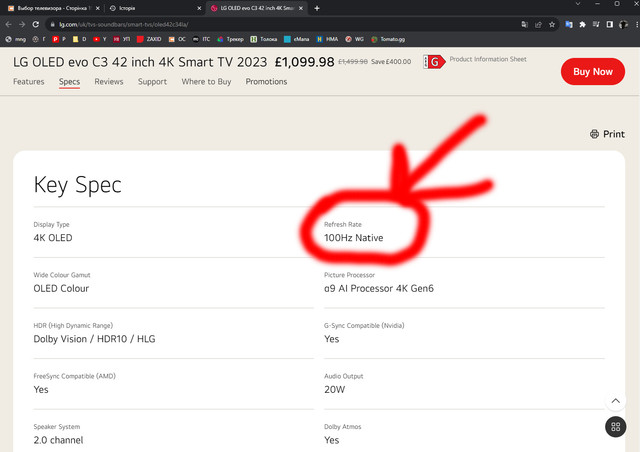Screen dimensions: 640x452
Task: Click the FreeSync Compatible (AMD) label
Action: pos(75,376)
